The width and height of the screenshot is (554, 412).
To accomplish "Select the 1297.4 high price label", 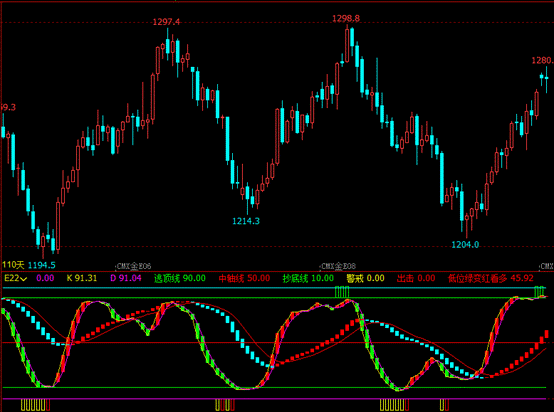I will pyautogui.click(x=166, y=22).
